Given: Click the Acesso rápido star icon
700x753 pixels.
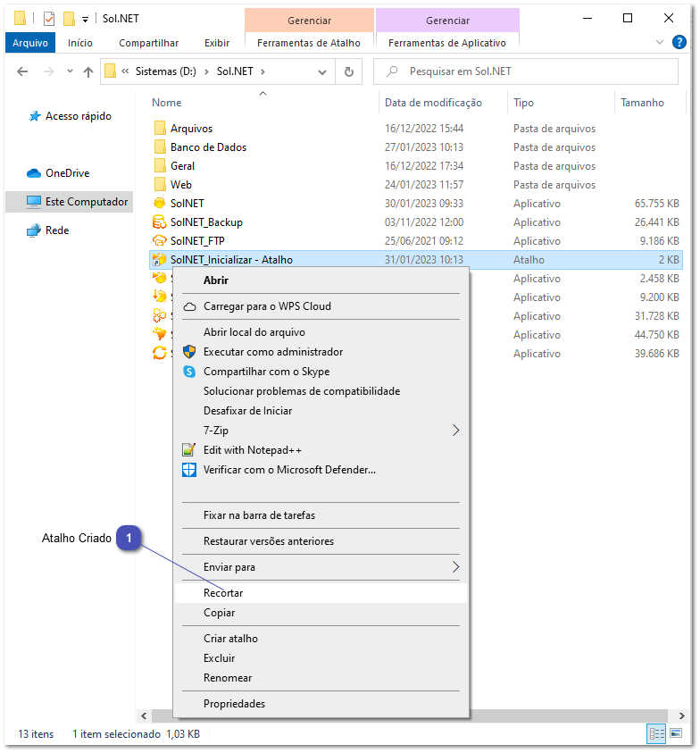Looking at the screenshot, I should click(x=35, y=116).
